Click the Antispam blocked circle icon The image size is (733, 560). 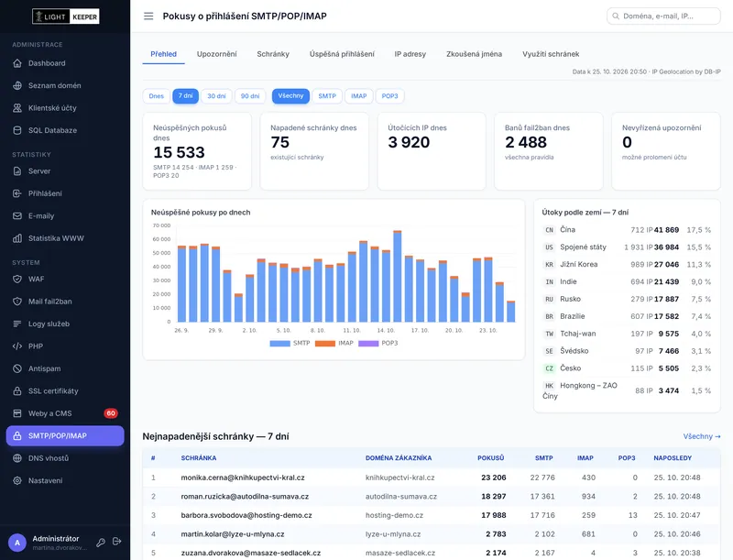click(17, 368)
